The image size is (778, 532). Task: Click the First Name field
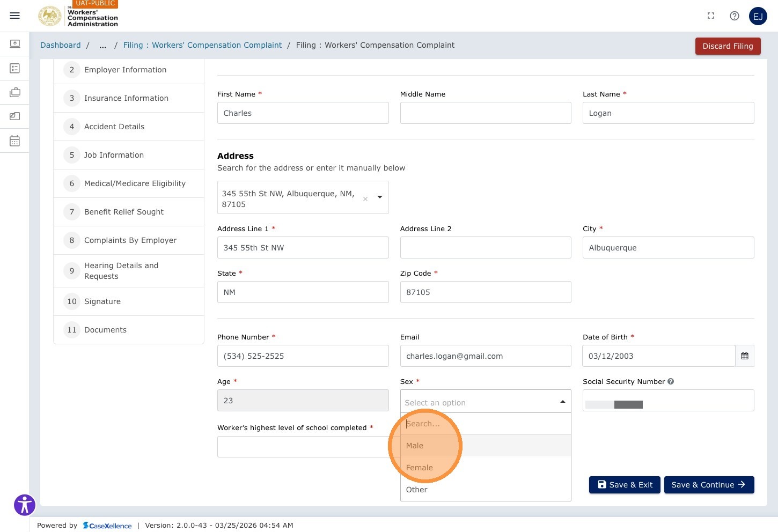point(303,113)
